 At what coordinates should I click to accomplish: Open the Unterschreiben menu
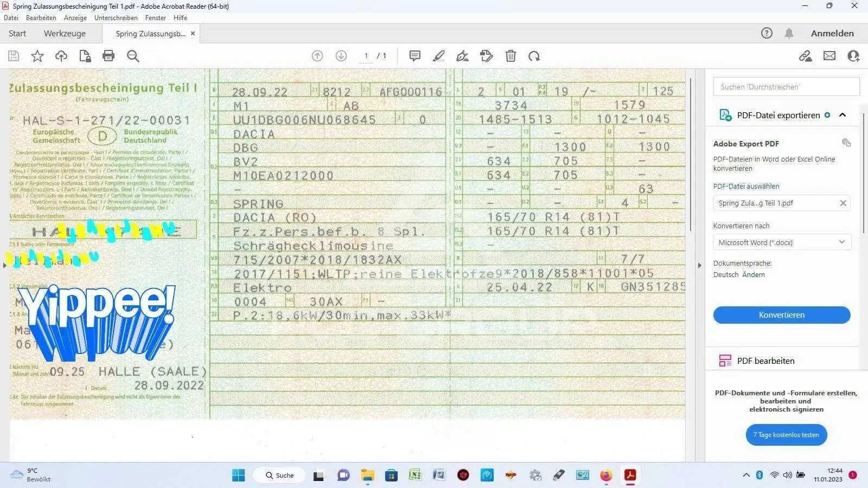click(x=116, y=18)
